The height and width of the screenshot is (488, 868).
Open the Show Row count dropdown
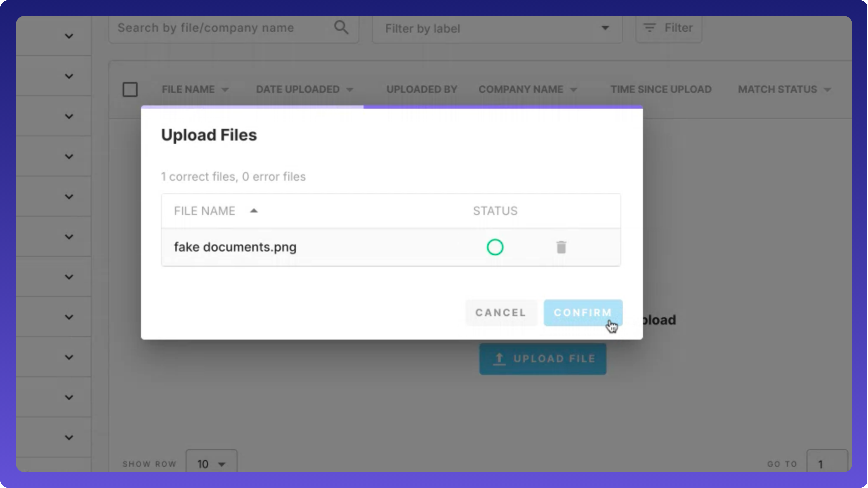(211, 464)
